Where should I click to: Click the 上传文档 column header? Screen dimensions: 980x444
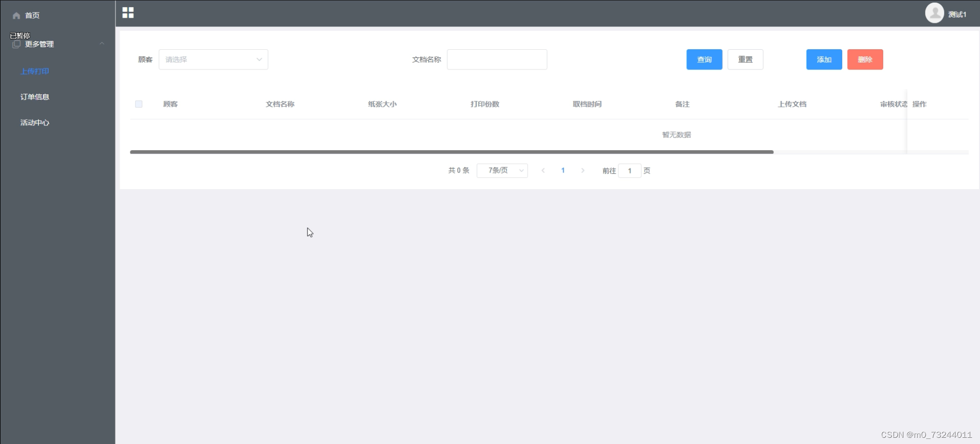tap(792, 104)
